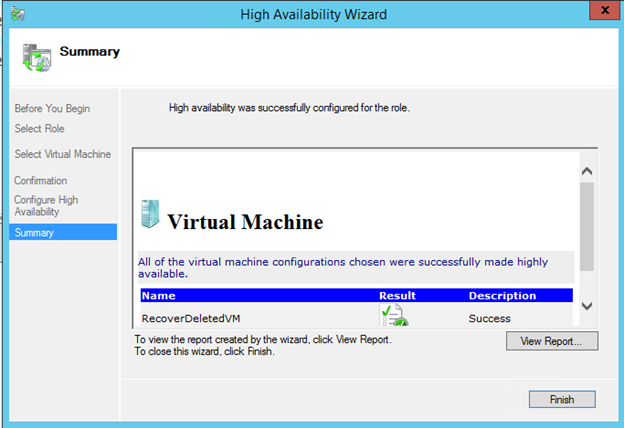
Task: Select the Configure High Availability step
Action: coord(46,206)
